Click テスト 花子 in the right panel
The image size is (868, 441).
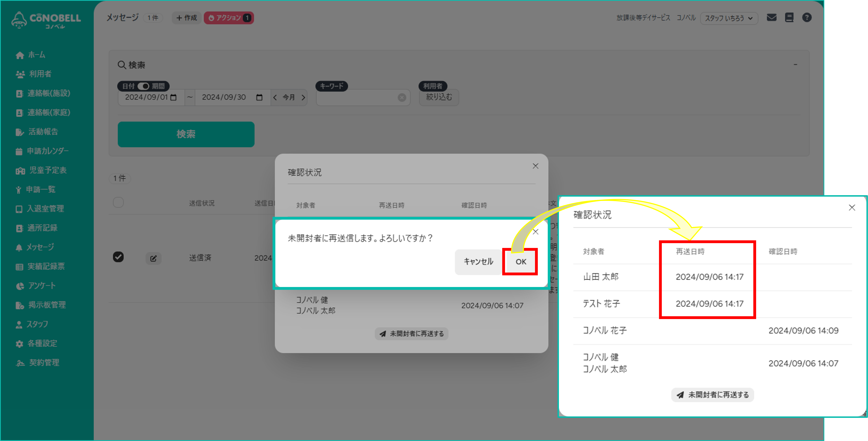[x=602, y=304]
